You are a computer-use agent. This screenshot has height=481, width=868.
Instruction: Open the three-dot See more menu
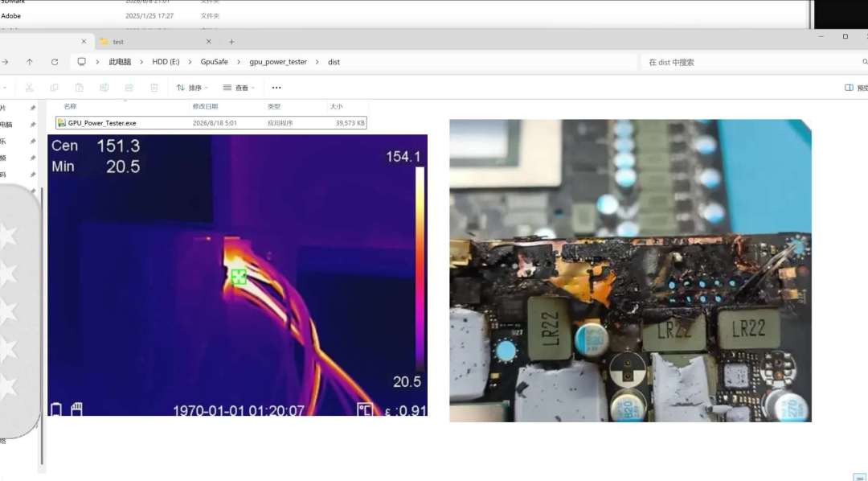coord(276,88)
